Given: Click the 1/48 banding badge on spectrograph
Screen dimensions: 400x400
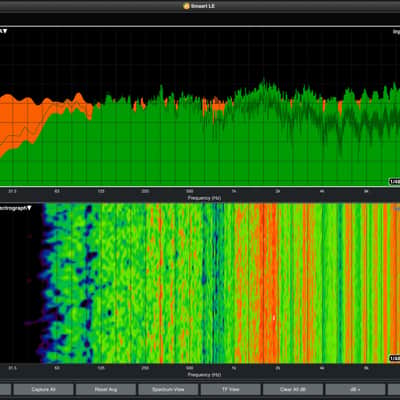Looking at the screenshot, I should [x=394, y=358].
